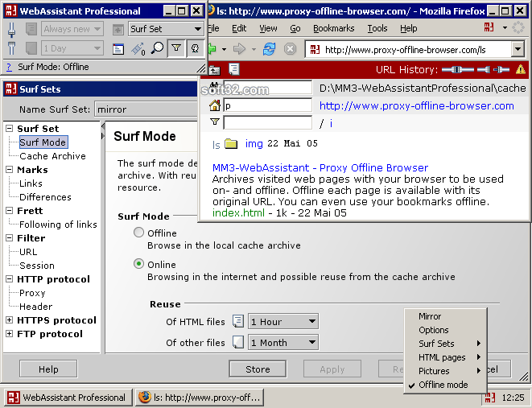Open the img folder link

click(x=254, y=144)
